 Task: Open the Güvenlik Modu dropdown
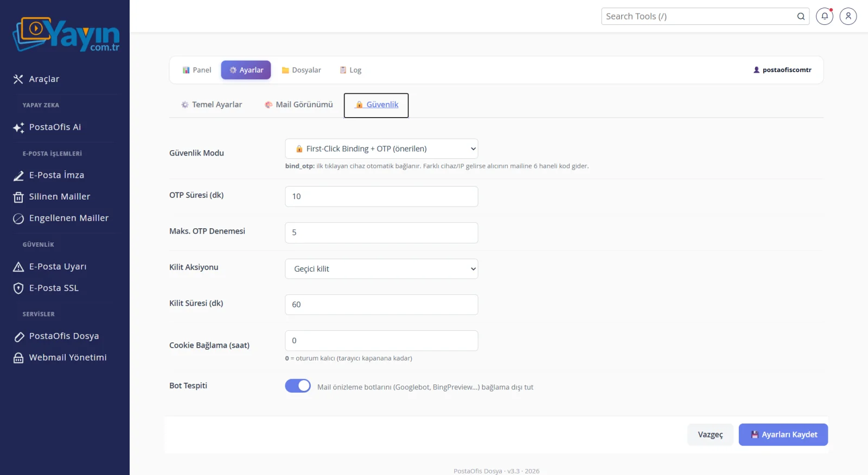(x=381, y=149)
